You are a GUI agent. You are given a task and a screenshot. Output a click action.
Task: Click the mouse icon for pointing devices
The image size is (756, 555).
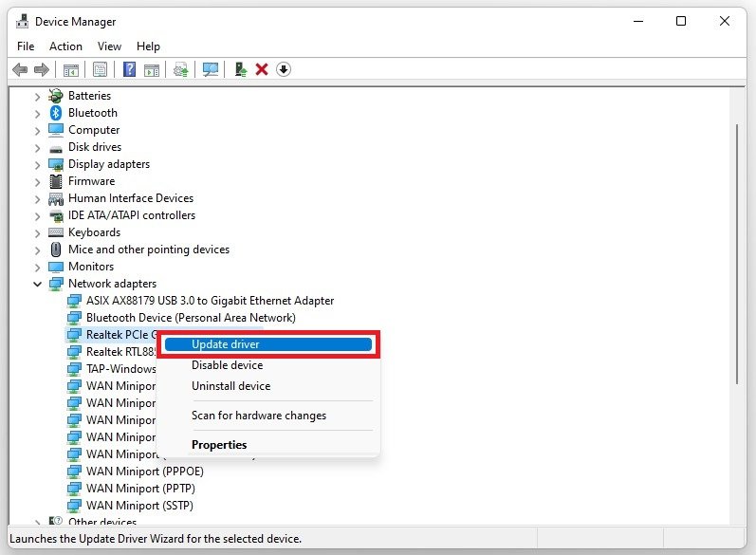pyautogui.click(x=56, y=250)
